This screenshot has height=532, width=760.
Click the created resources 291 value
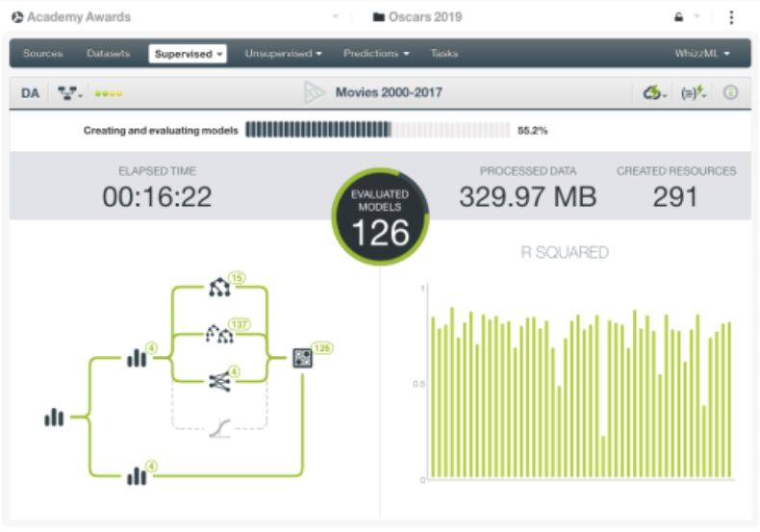(x=675, y=196)
